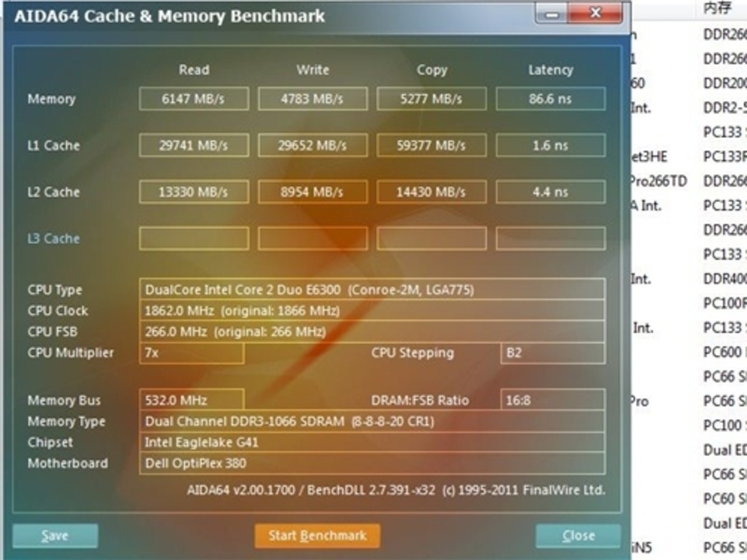Click the Save button
Screen dimensions: 747x560
55,536
